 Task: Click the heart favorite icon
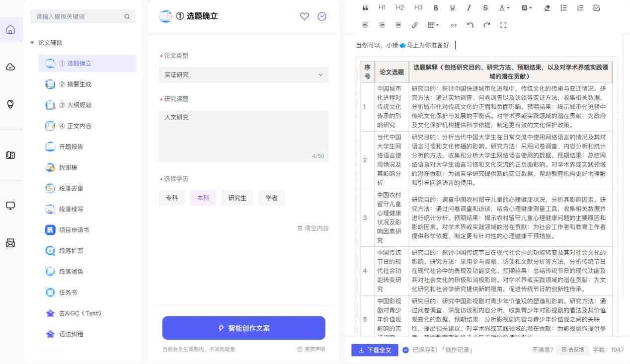point(305,16)
